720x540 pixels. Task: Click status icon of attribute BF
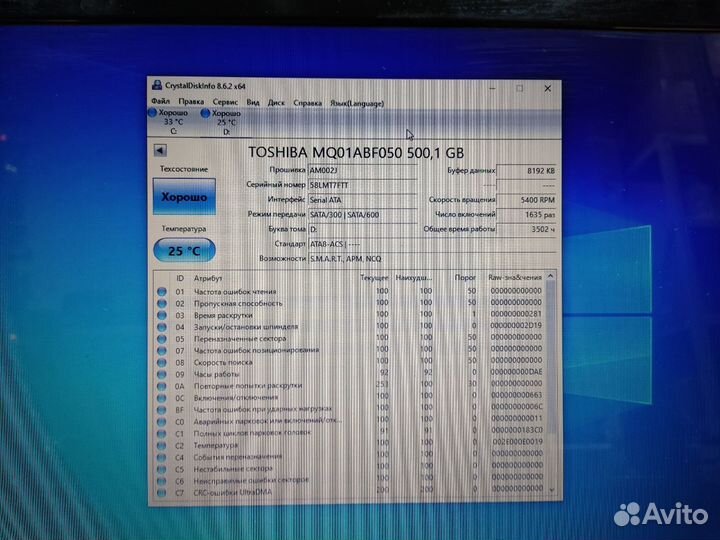[x=162, y=410]
